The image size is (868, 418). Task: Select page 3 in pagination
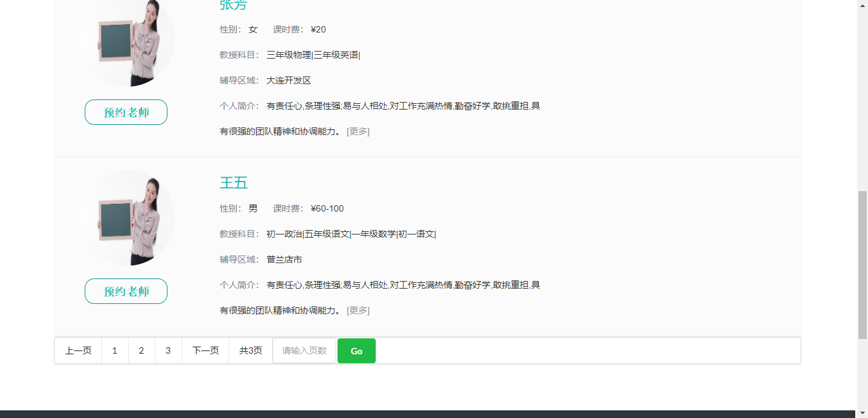[x=168, y=350]
